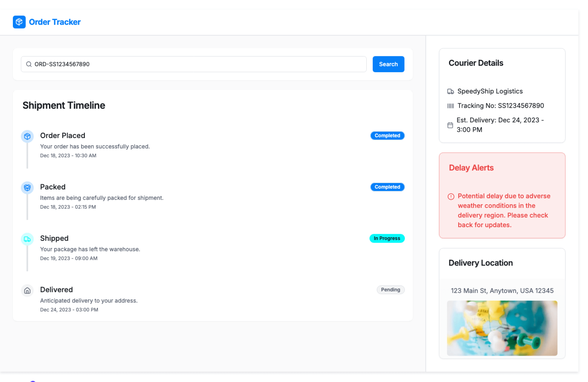Click the Packed step package icon
Screen dimensions: 588x382
point(27,188)
